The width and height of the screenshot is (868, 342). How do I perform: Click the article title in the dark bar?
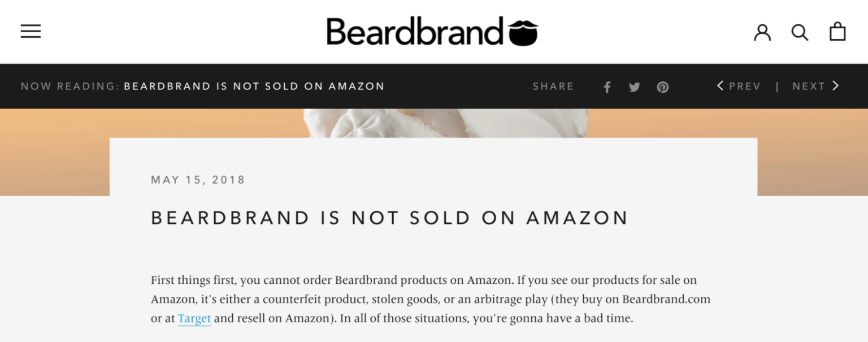[x=254, y=86]
